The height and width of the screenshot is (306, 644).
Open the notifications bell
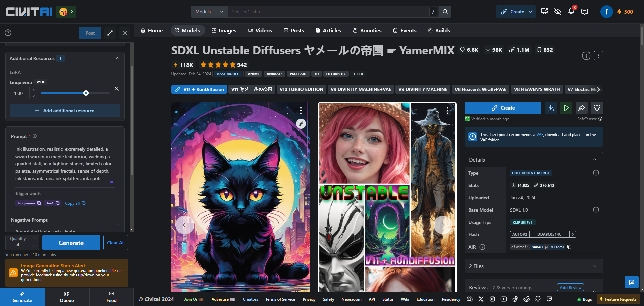(x=571, y=11)
